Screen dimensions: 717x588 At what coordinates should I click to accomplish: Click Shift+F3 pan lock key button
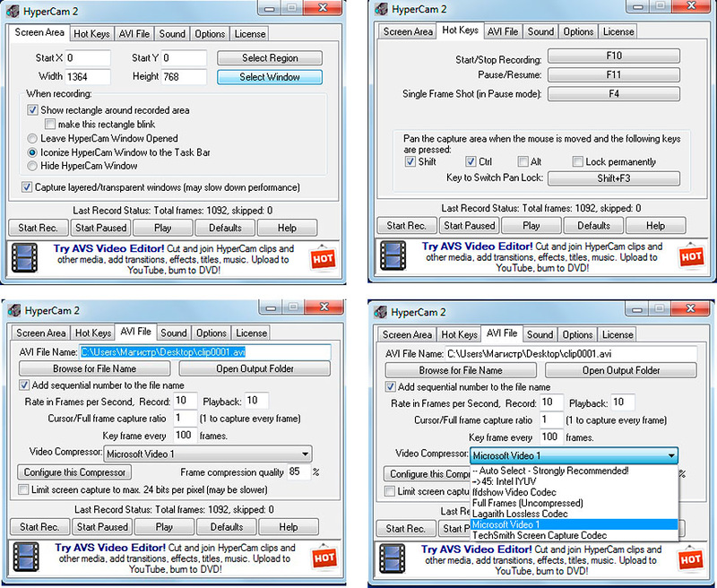click(x=614, y=178)
